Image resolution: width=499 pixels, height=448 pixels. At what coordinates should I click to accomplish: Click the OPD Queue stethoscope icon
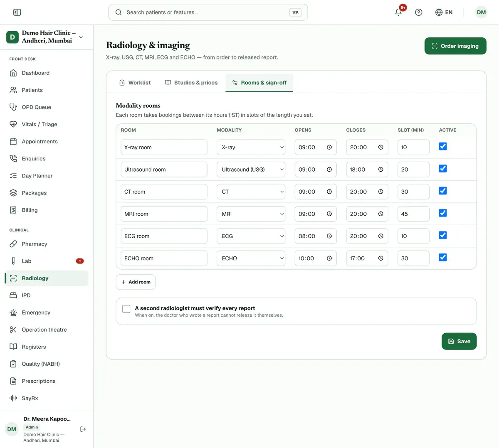(x=13, y=107)
